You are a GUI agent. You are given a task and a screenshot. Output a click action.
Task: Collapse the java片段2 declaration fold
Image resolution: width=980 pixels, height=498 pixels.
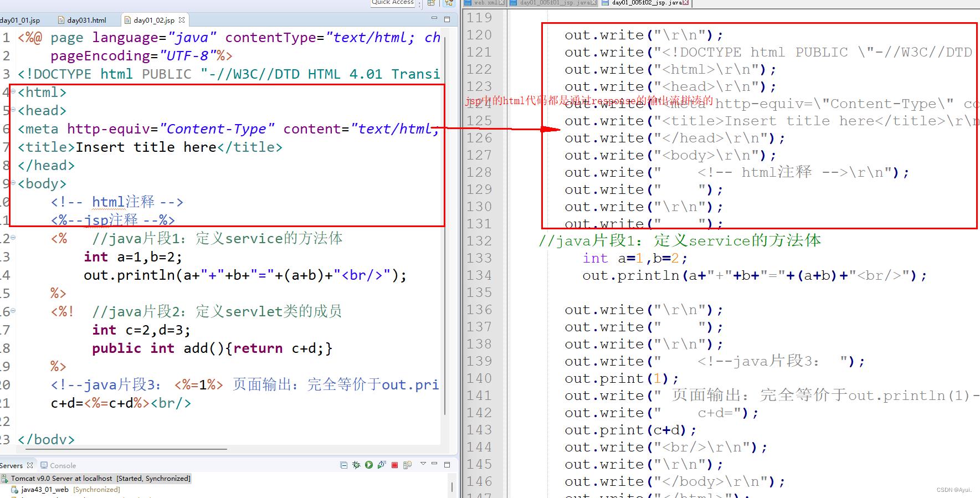13,311
